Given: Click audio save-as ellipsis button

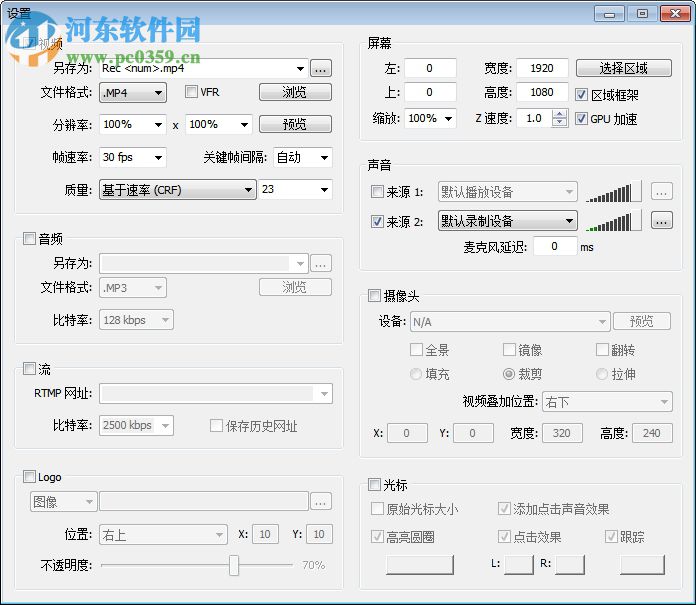Looking at the screenshot, I should click(320, 264).
